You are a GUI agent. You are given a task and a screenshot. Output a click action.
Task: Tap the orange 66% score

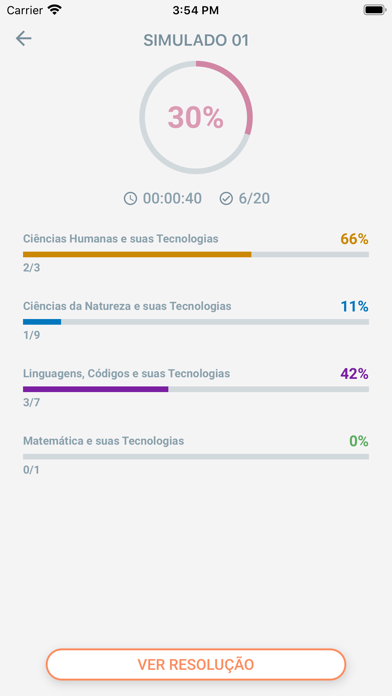pyautogui.click(x=354, y=239)
